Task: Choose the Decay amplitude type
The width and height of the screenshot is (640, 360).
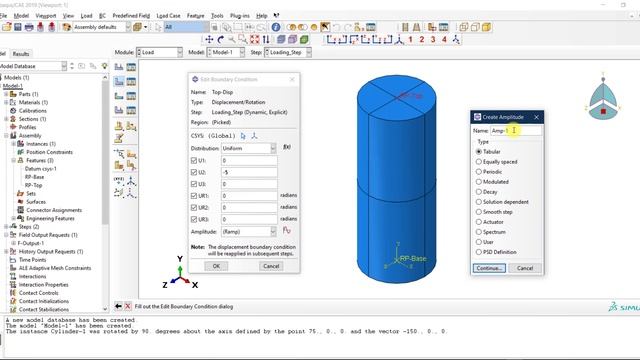Action: (x=479, y=192)
